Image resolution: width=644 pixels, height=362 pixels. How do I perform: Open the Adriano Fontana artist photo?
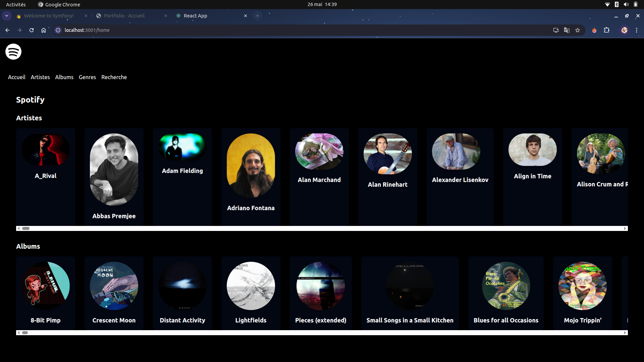[x=251, y=166]
